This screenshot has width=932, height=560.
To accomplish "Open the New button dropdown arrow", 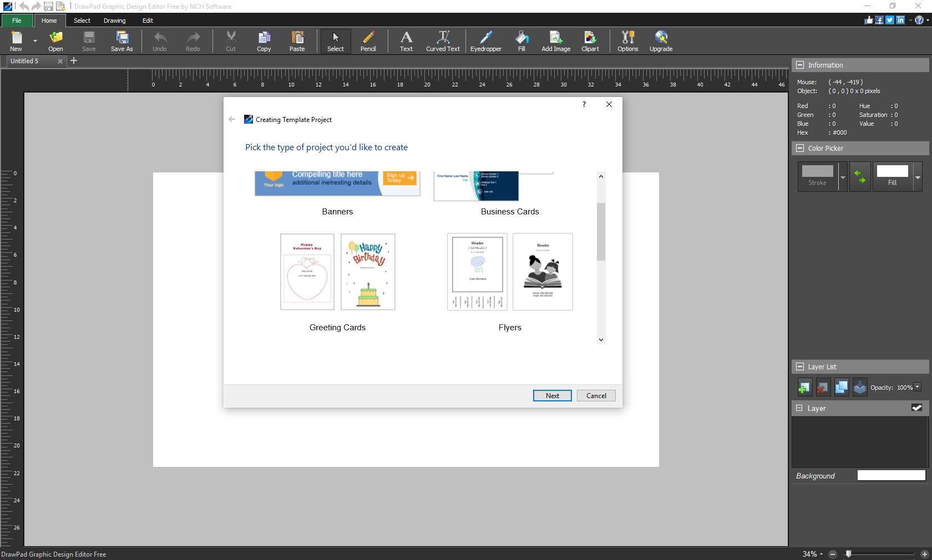I will click(34, 41).
